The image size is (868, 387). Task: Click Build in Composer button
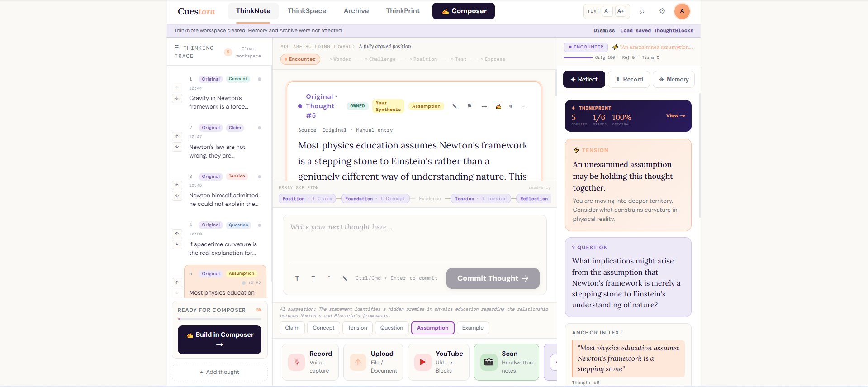pyautogui.click(x=219, y=339)
